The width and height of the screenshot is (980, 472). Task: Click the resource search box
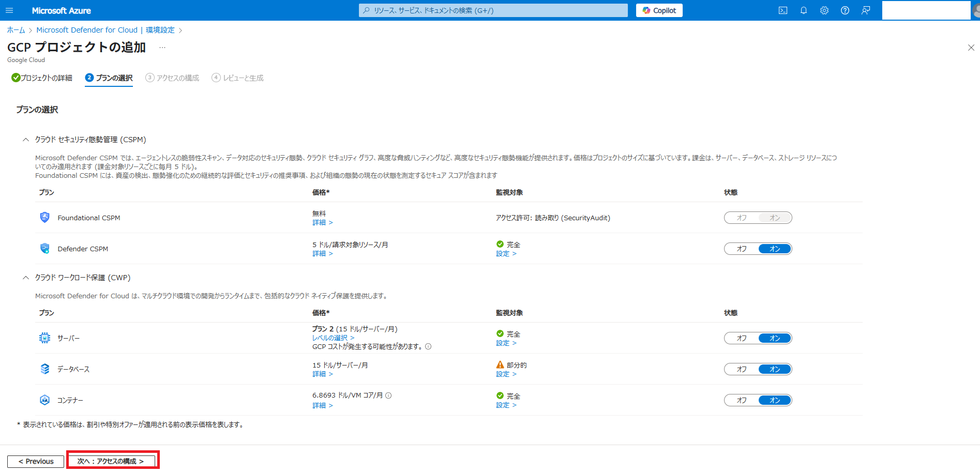pyautogui.click(x=493, y=10)
